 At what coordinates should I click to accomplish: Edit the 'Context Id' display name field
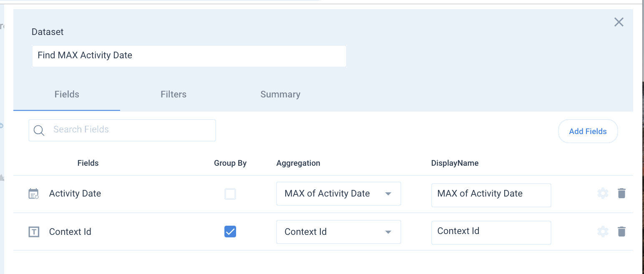[491, 232]
